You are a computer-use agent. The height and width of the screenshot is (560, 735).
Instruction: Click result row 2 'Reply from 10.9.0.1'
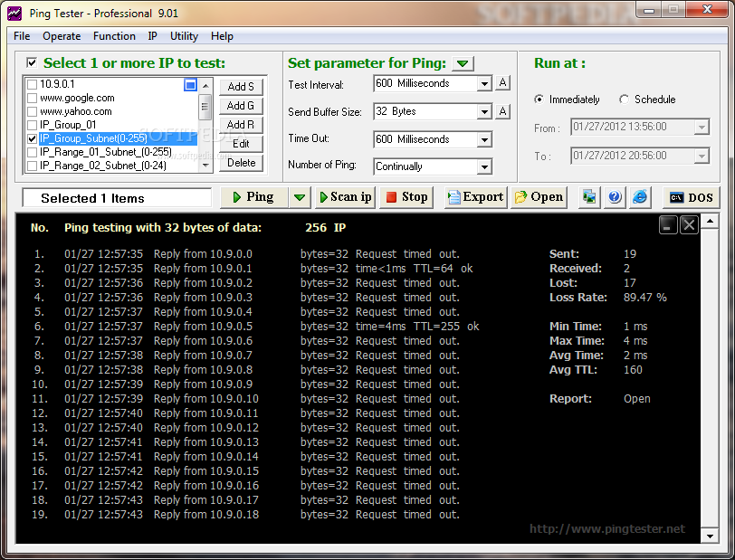coord(203,269)
